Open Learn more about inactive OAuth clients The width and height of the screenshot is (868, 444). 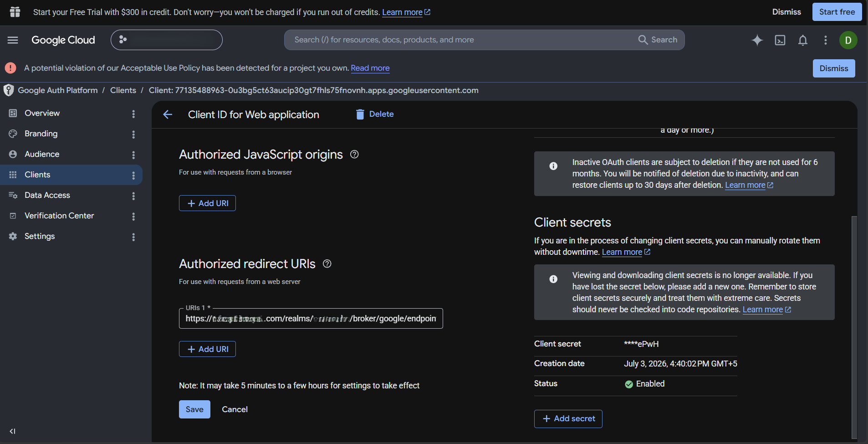coord(749,185)
